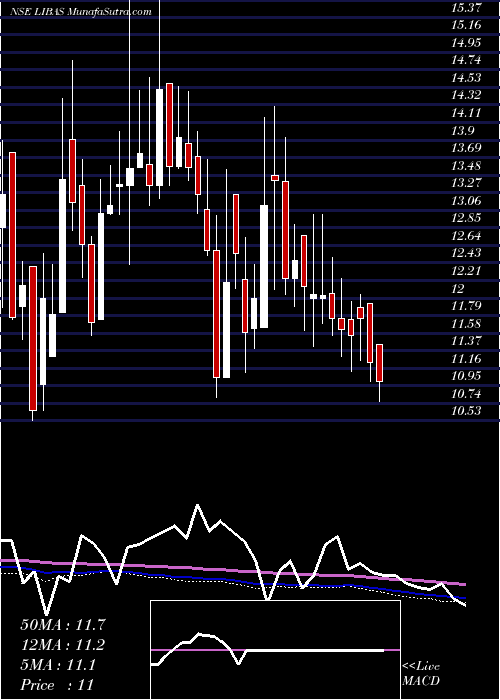The image size is (500, 700).
Task: Click the 10.95 price axis label
Action: coord(467,376)
